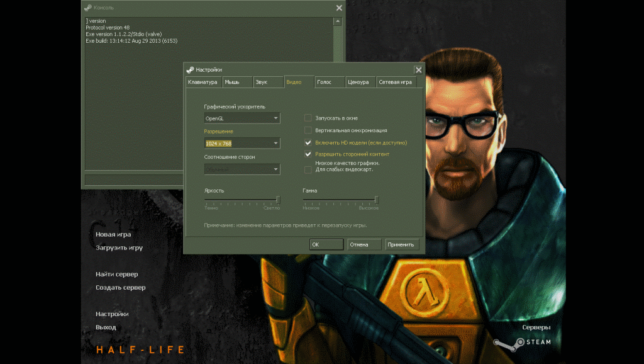Click the 'Exe version 1.1.2.2/Stdio (valve)' console line
Viewport: 644px width, 364px height.
click(x=124, y=34)
